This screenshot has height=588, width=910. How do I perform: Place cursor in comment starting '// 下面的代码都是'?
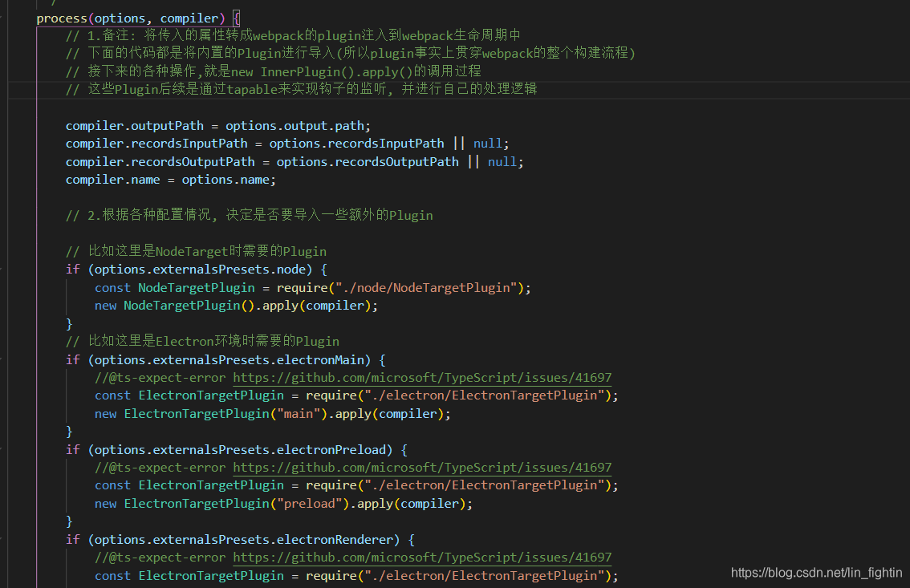click(351, 54)
